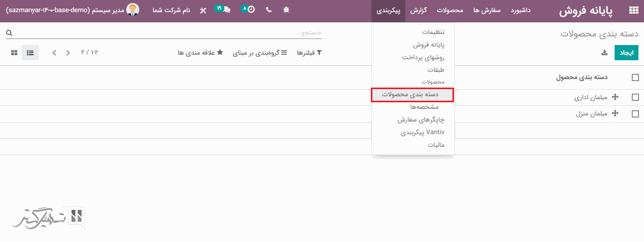644x242 pixels.
Task: Check the مبلمان اداری row checkbox
Action: pyautogui.click(x=635, y=98)
